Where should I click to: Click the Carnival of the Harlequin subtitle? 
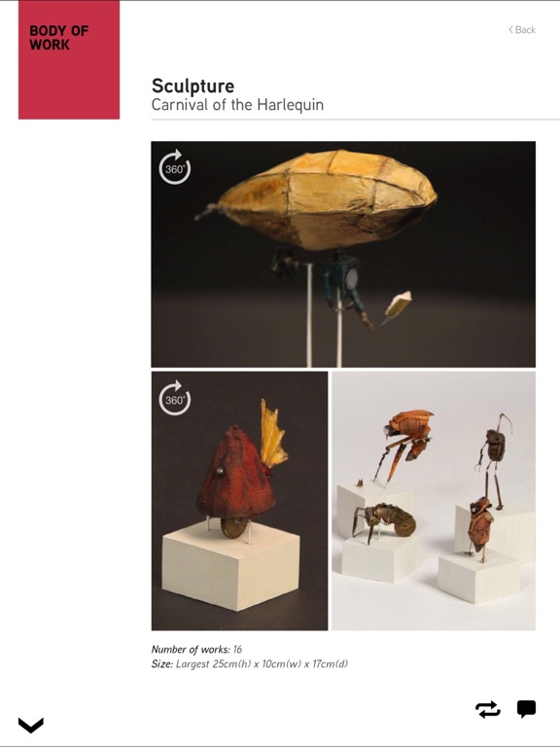point(237,105)
